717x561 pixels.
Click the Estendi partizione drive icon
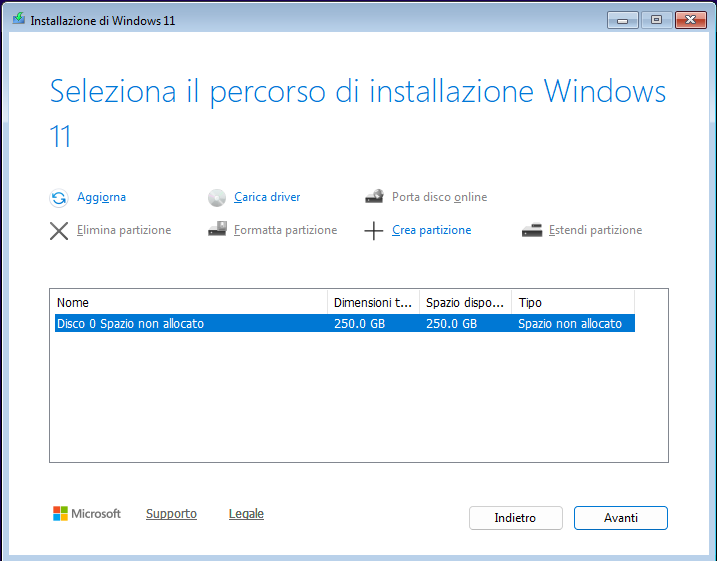(x=531, y=230)
